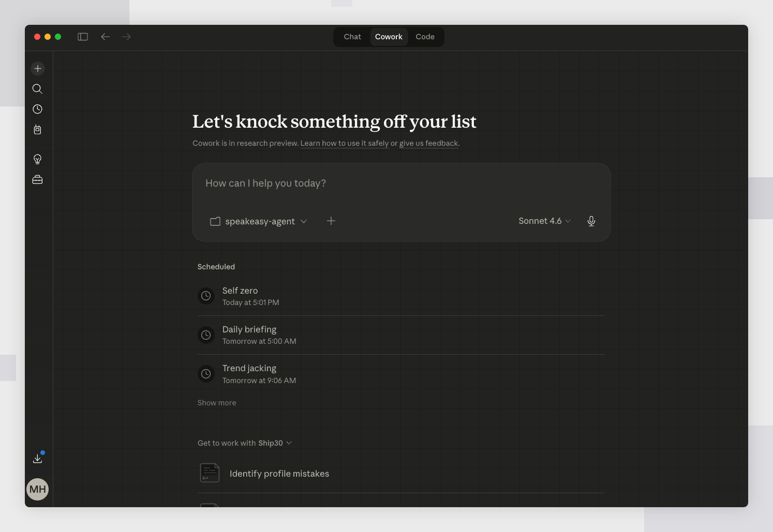
Task: Switch to the Code tab
Action: 425,37
